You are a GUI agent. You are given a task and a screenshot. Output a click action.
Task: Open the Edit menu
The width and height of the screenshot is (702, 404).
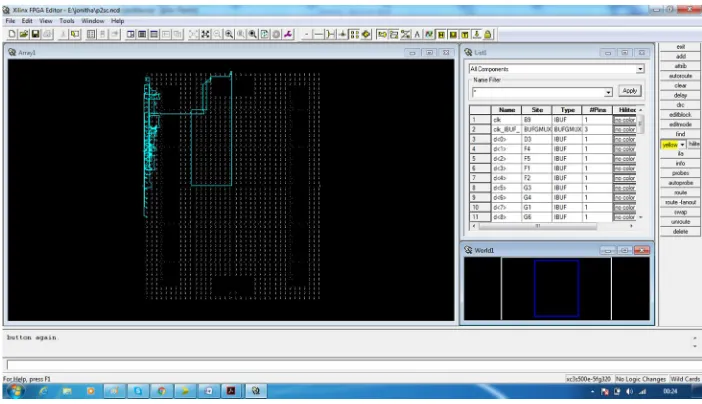click(27, 21)
